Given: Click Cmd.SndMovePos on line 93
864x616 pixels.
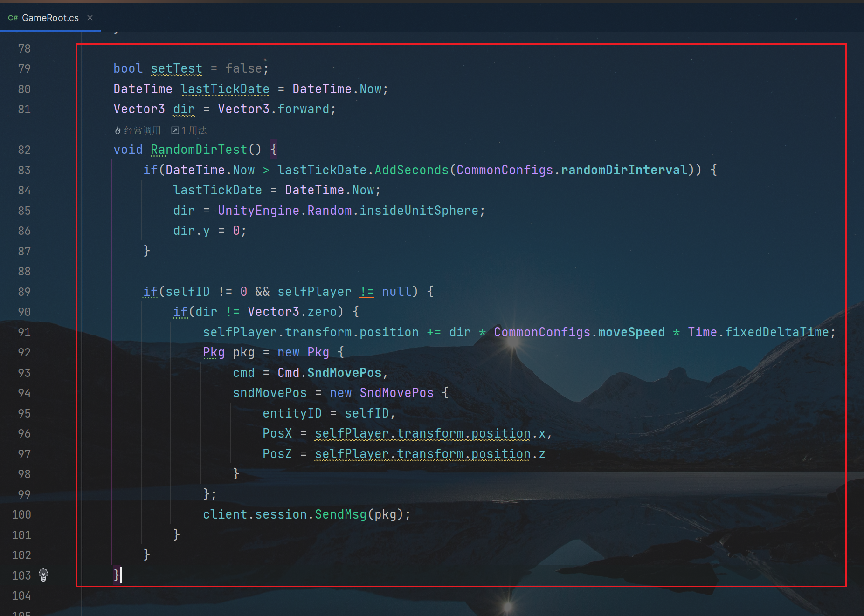Looking at the screenshot, I should point(329,373).
